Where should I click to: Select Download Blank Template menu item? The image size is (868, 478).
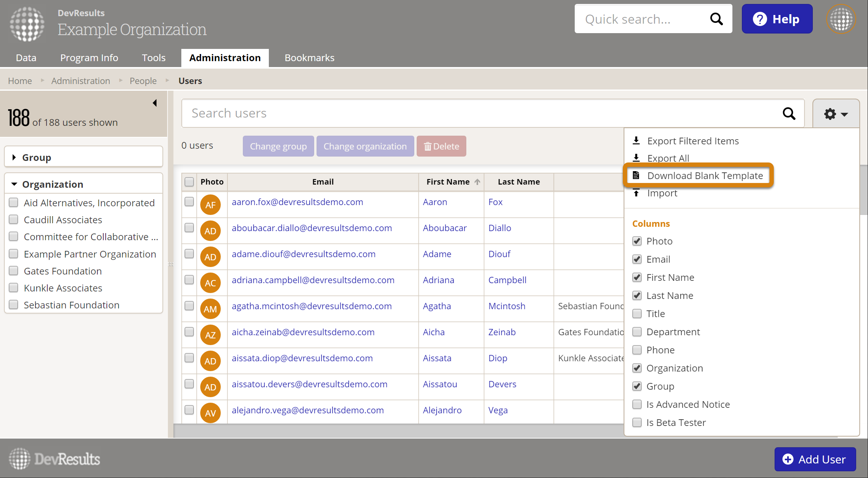click(x=705, y=176)
